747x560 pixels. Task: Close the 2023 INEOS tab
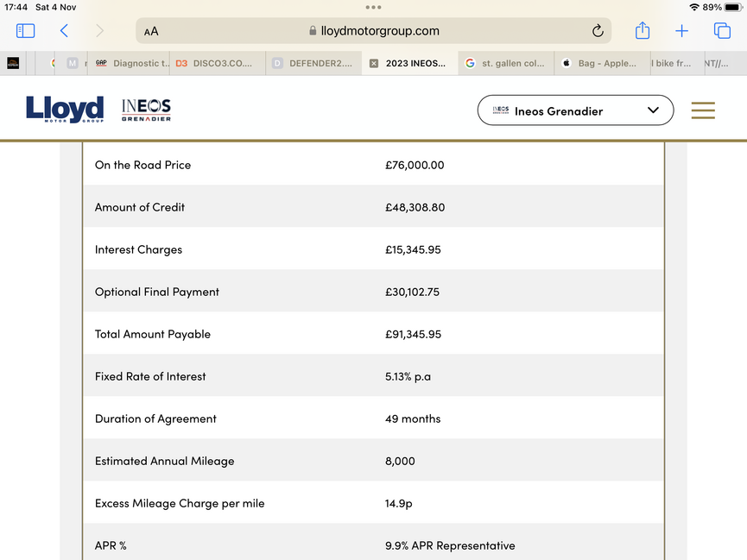374,63
